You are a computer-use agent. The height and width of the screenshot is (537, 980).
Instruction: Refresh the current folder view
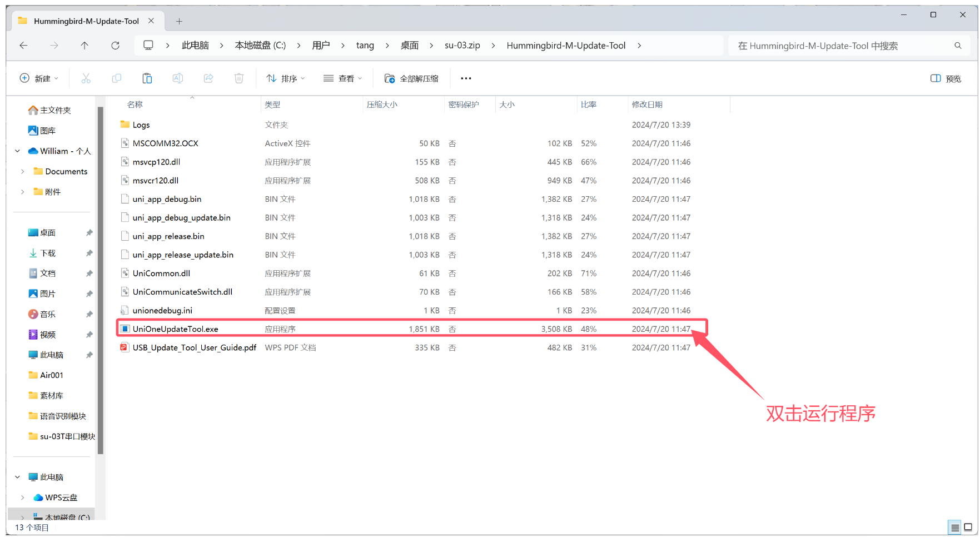(115, 46)
